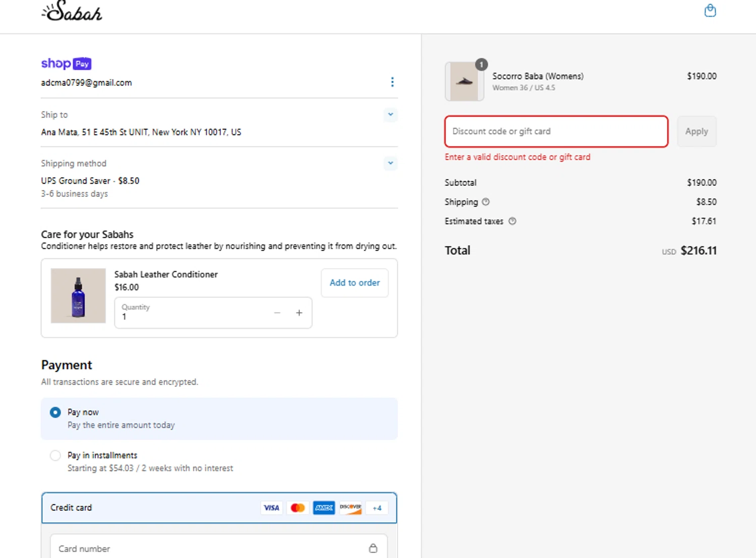Focus the Card number field
Image resolution: width=756 pixels, height=558 pixels.
pos(219,546)
